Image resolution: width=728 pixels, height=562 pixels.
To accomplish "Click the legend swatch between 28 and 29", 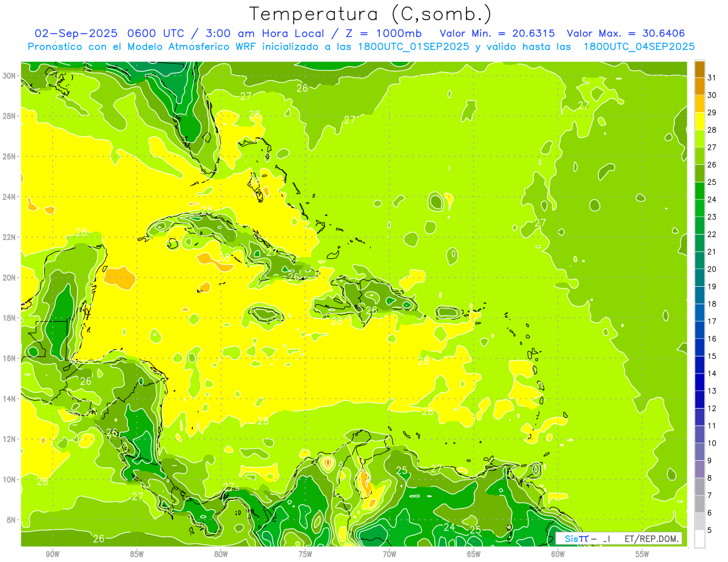I will 699,121.
